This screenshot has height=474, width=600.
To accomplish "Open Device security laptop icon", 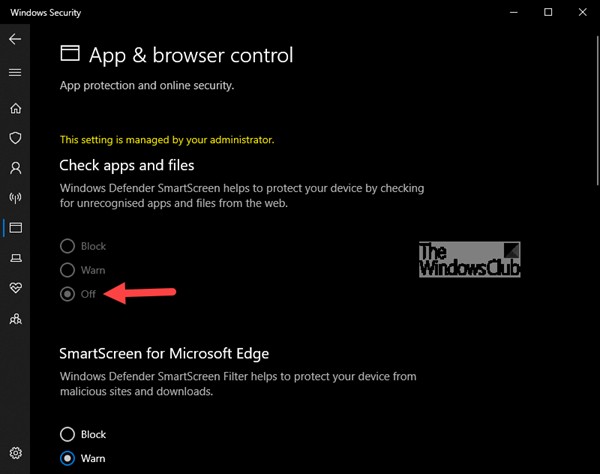I will 15,258.
